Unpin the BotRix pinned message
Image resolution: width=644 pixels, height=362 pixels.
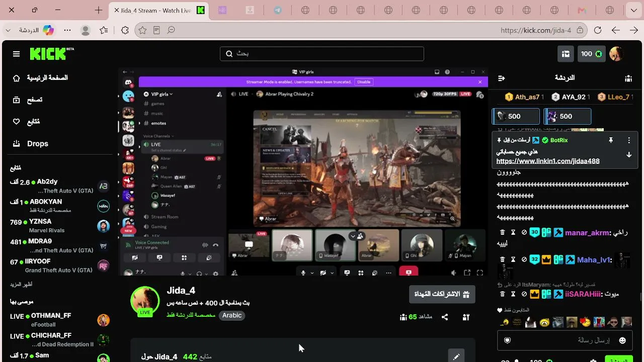click(x=611, y=140)
